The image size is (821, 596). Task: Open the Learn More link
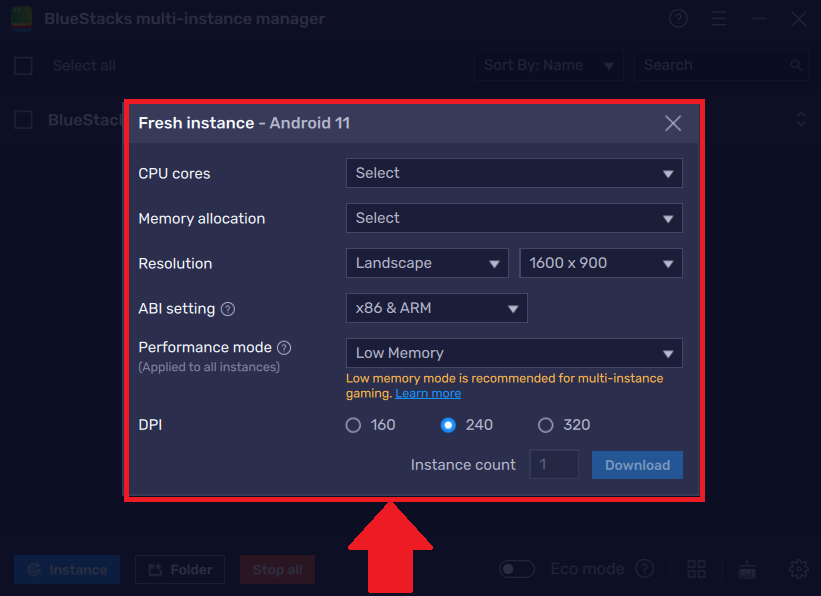pyautogui.click(x=428, y=393)
